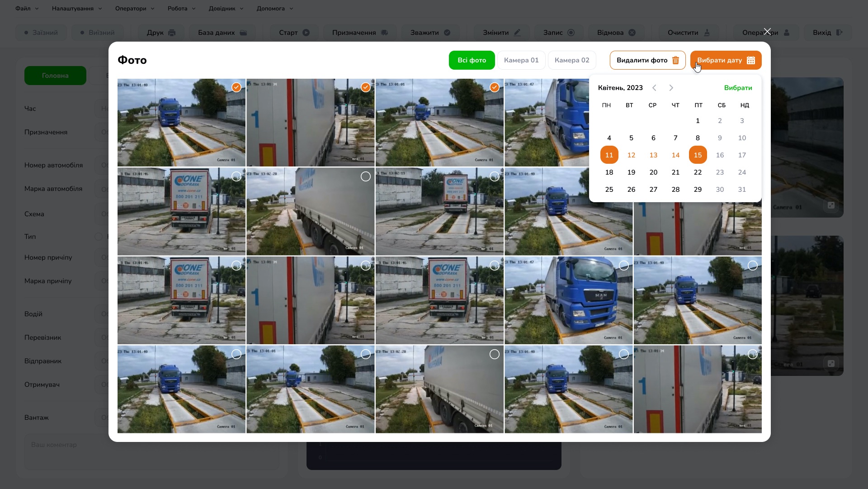Go to the next month in the calendar
868x489 pixels.
tap(671, 88)
